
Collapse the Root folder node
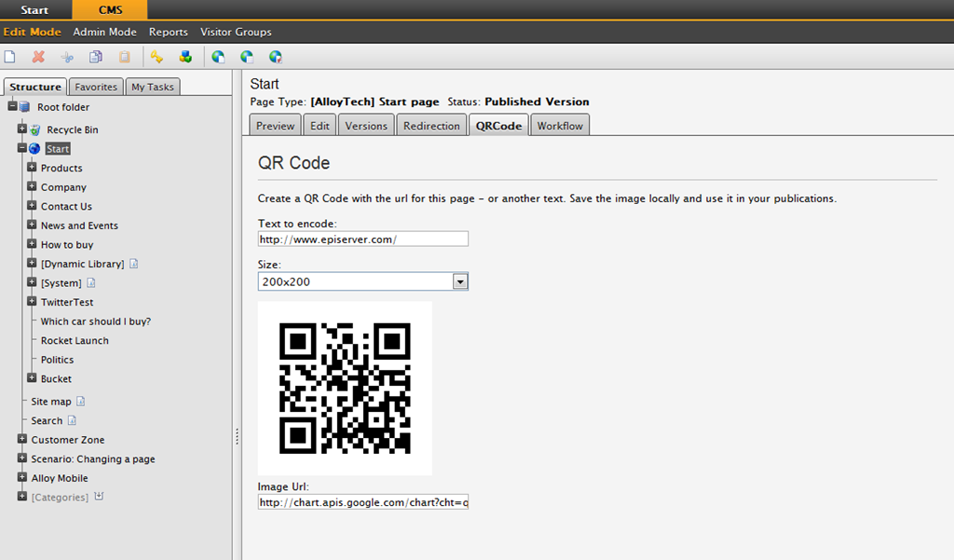click(x=12, y=107)
